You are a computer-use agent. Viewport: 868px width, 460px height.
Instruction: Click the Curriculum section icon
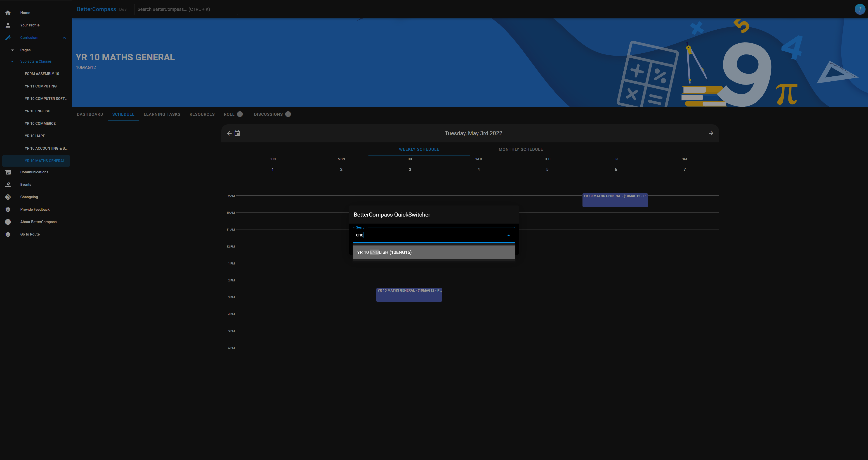[8, 37]
